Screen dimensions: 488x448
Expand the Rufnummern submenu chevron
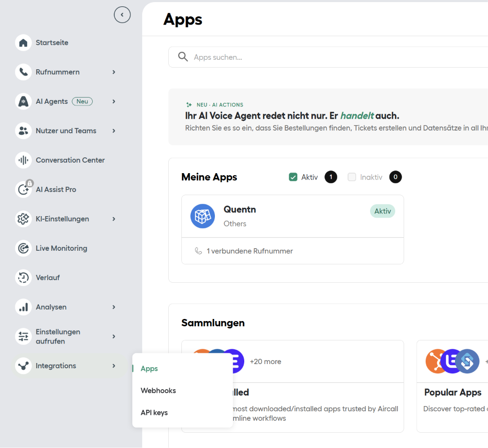point(114,72)
